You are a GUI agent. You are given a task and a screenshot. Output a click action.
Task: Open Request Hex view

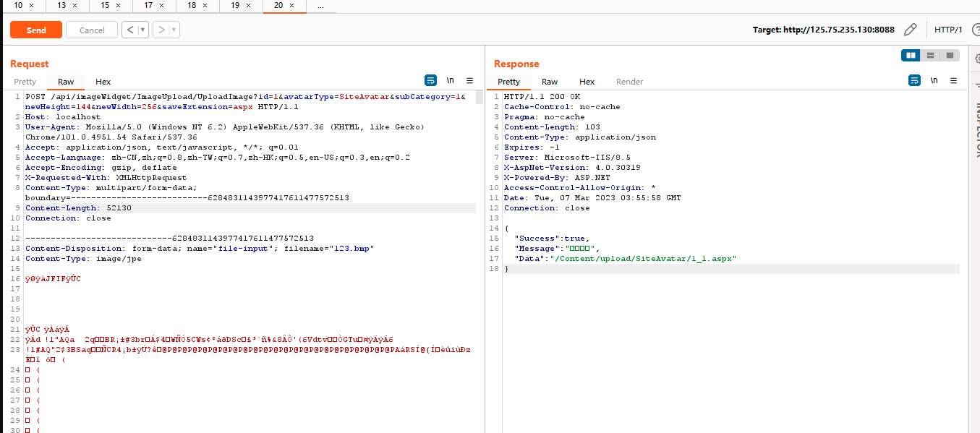coord(103,82)
